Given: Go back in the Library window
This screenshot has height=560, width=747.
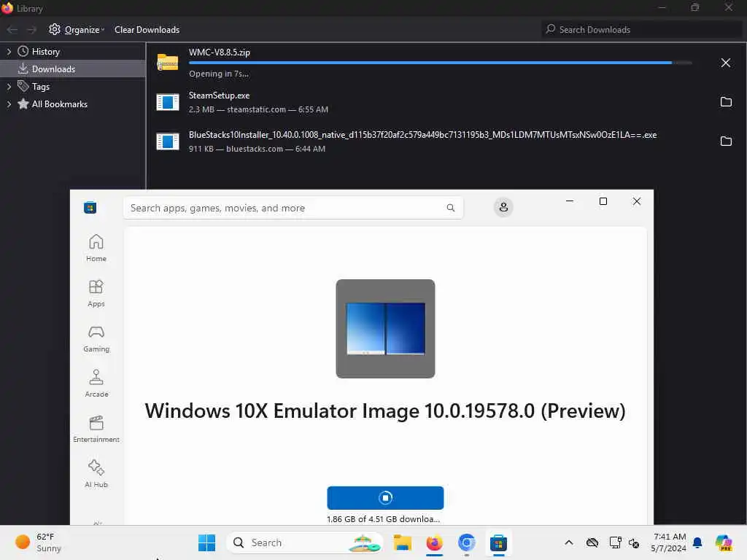Looking at the screenshot, I should click(x=12, y=30).
